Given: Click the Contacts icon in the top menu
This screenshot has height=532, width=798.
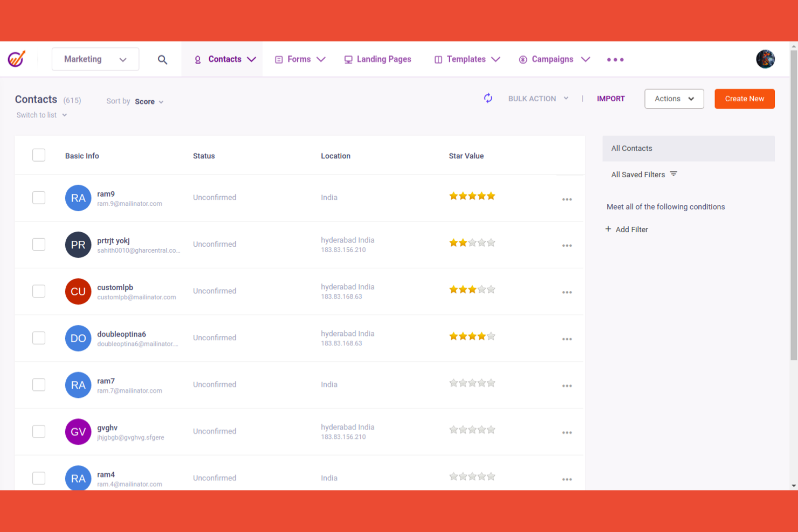Looking at the screenshot, I should [197, 59].
